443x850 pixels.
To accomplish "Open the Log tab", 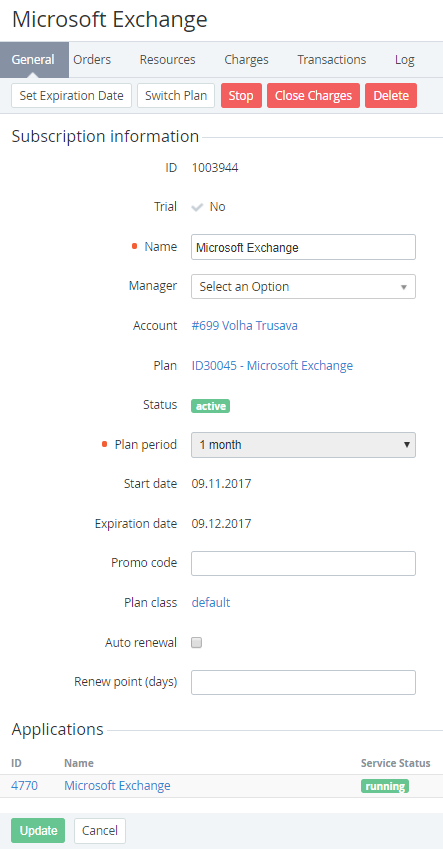I will pyautogui.click(x=405, y=60).
